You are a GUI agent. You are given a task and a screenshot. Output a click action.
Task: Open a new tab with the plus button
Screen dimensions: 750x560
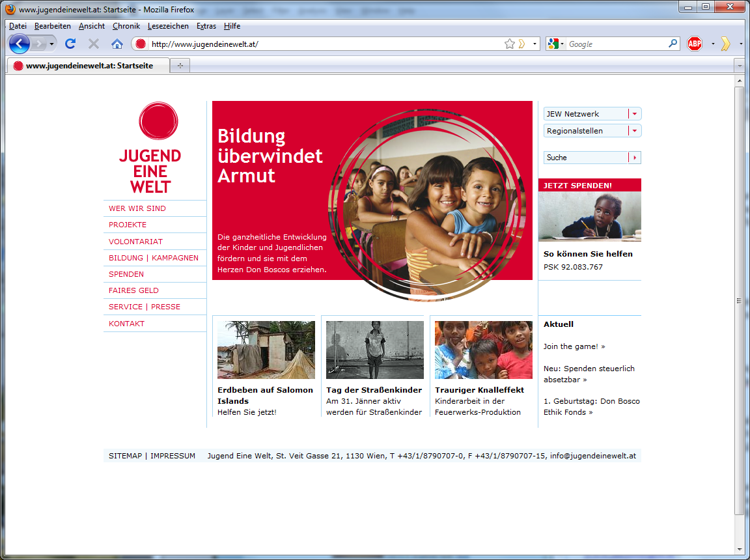tap(180, 66)
